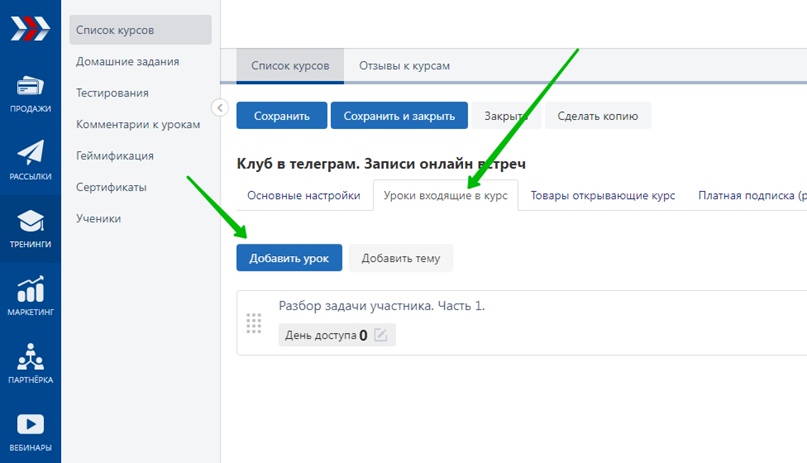Viewport: 807px width, 463px height.
Task: Collapse the sidebar with the arrow toggle
Action: coord(220,108)
